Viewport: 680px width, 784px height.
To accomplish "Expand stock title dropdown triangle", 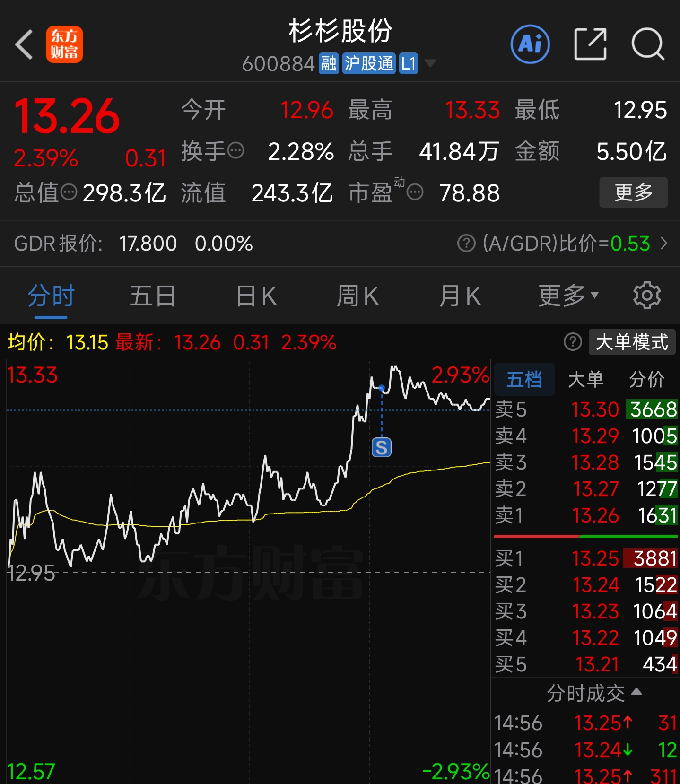I will click(x=430, y=63).
